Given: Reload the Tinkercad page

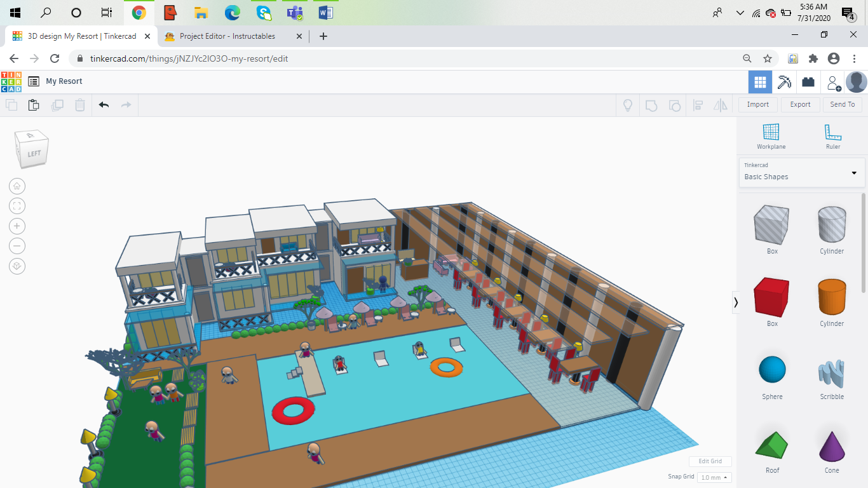Looking at the screenshot, I should (x=55, y=58).
